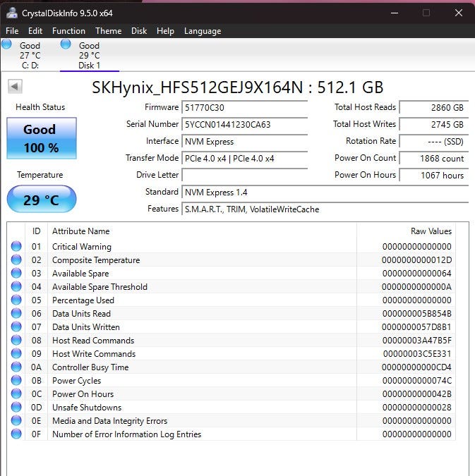
Task: Click raw value 0000000000042B
Action: (x=416, y=394)
